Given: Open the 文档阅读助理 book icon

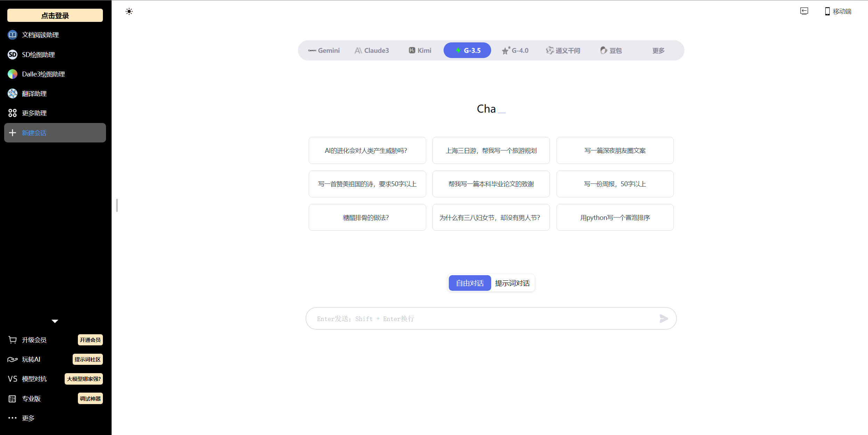Looking at the screenshot, I should click(x=13, y=35).
